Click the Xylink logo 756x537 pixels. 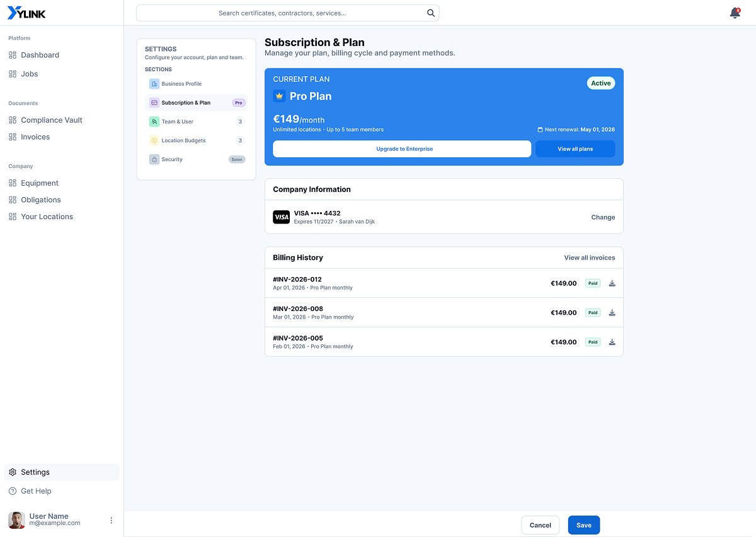[26, 13]
